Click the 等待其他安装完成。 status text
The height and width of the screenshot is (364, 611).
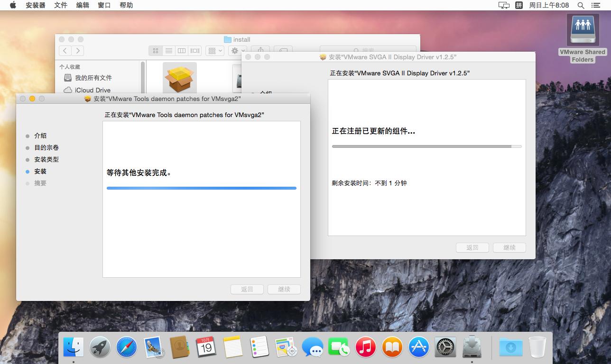click(x=139, y=173)
